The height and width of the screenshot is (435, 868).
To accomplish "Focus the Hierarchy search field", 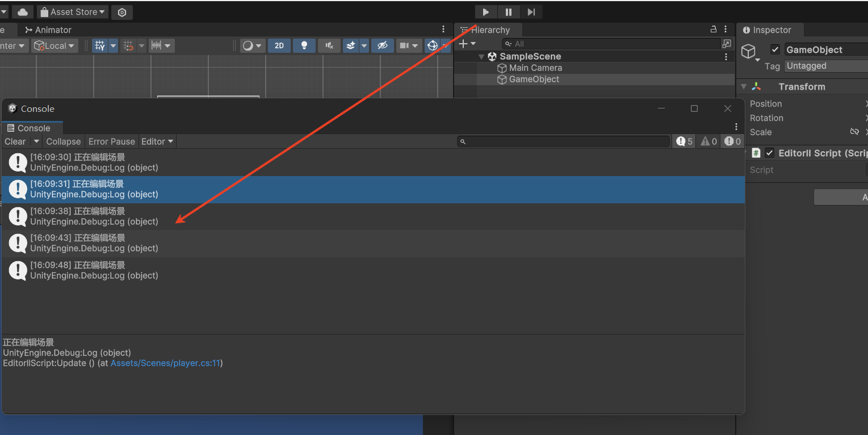I will click(611, 44).
